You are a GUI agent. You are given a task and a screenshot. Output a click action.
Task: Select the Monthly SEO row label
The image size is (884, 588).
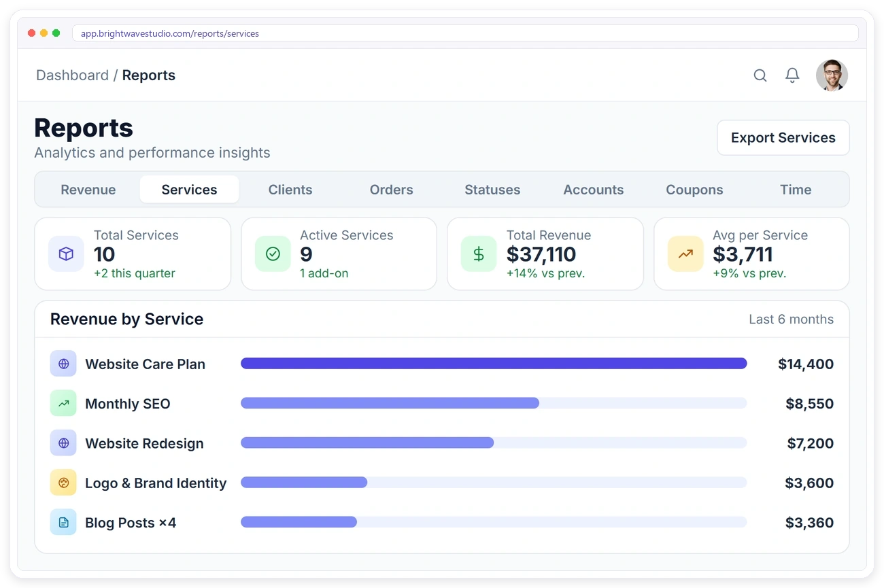point(128,404)
